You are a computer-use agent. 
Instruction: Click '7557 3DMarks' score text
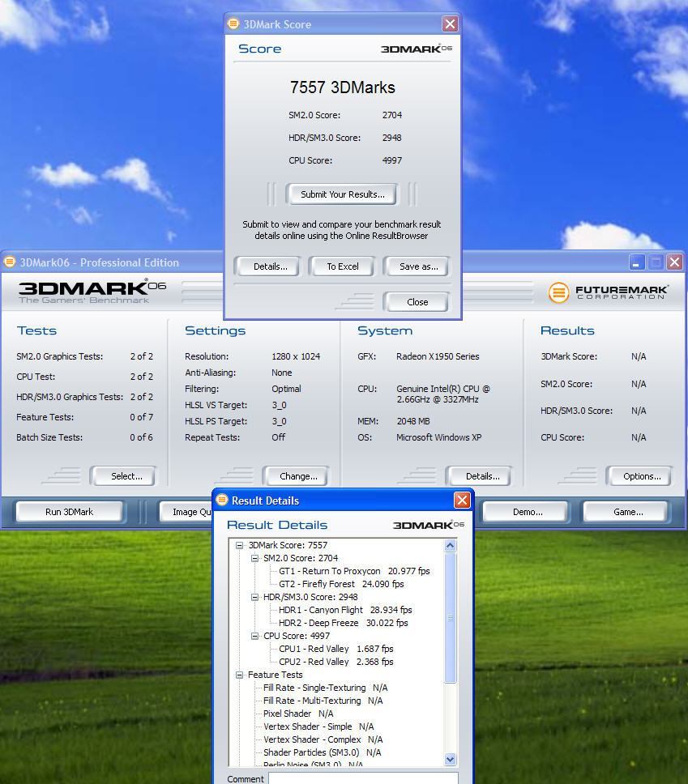click(342, 87)
